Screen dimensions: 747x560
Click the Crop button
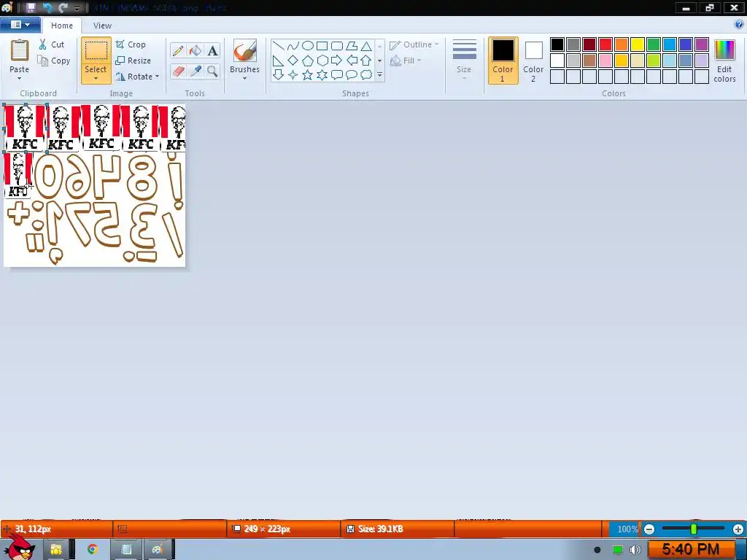pyautogui.click(x=131, y=44)
